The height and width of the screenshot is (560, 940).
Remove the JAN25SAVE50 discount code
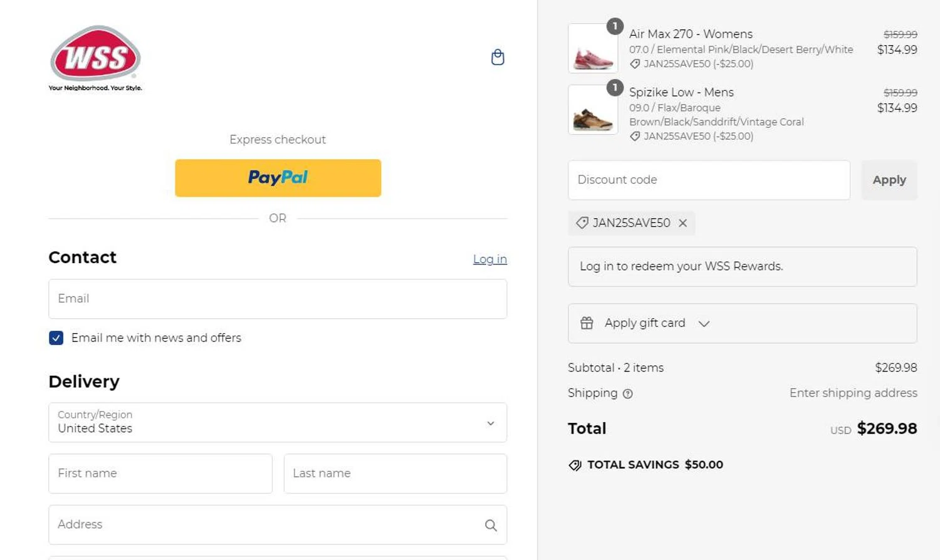pyautogui.click(x=683, y=223)
